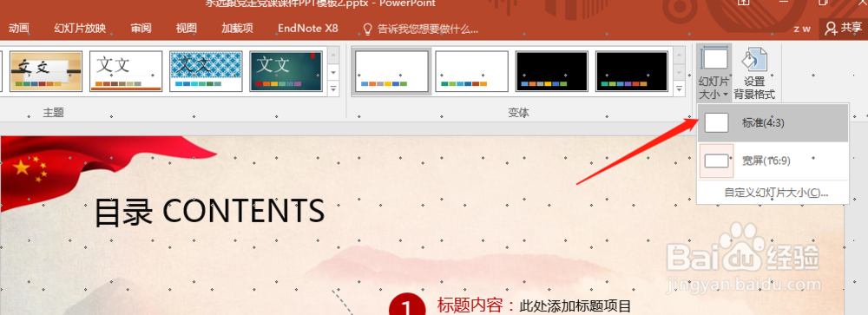
Task: Select the second white variant thumbnail
Action: [471, 71]
